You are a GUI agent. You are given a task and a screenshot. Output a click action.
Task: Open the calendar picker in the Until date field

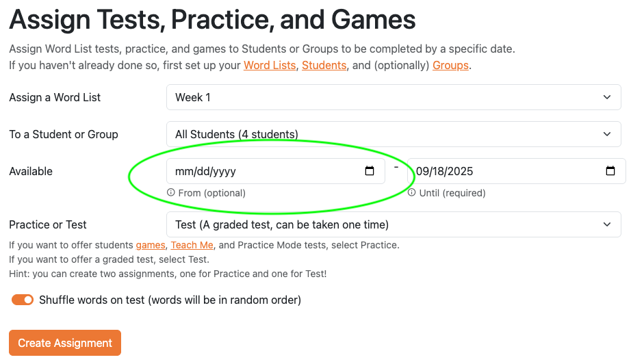coord(610,172)
